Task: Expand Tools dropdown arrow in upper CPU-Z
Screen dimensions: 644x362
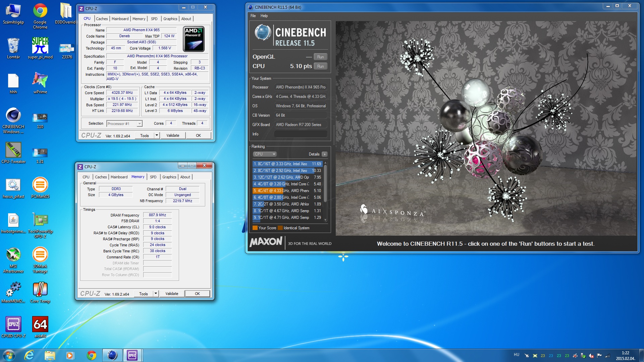Action: [x=157, y=135]
